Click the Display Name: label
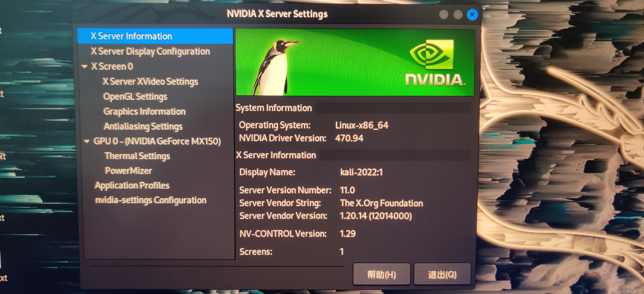 [267, 172]
